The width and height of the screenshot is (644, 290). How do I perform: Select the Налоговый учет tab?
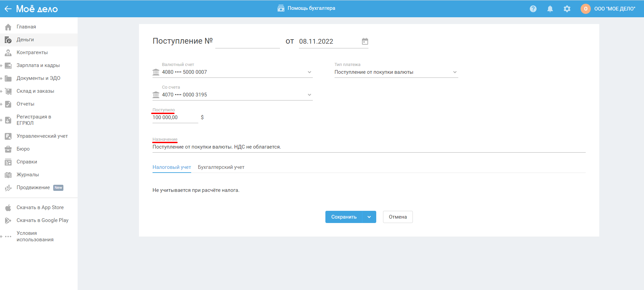172,167
